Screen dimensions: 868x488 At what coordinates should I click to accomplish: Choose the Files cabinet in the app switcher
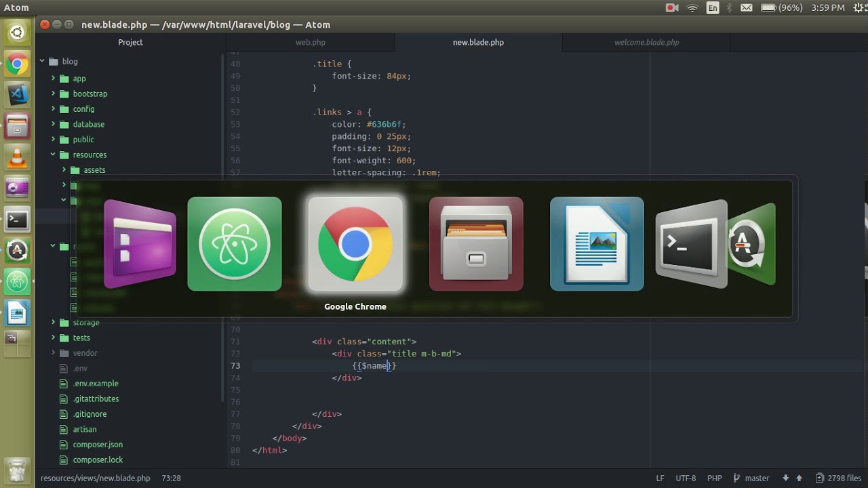click(476, 244)
